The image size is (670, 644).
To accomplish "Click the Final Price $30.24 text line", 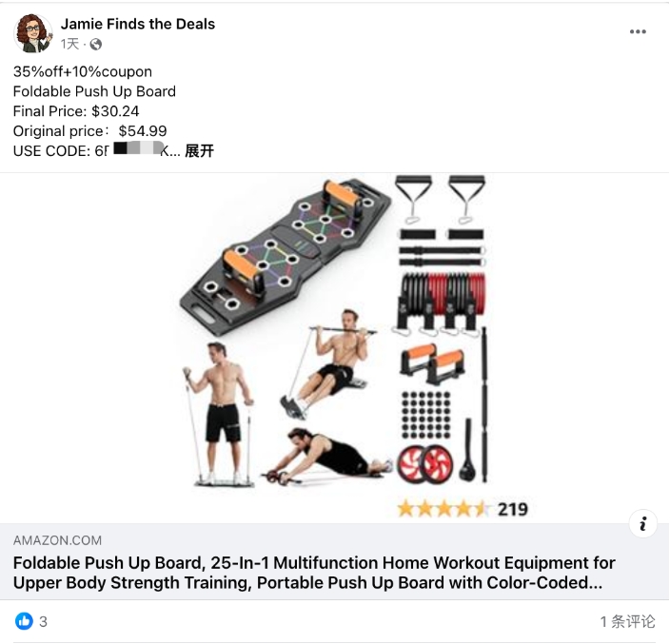I will 76,111.
